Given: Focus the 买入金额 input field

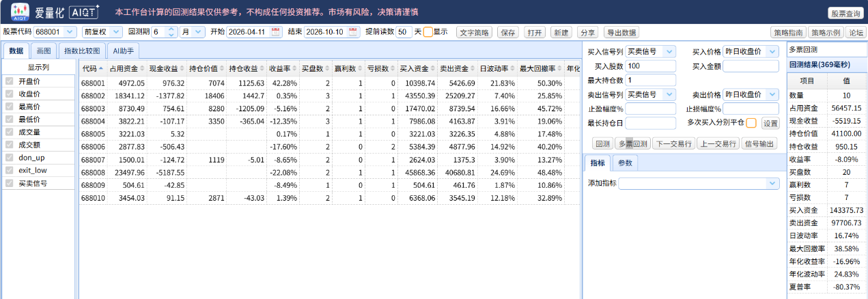Looking at the screenshot, I should [751, 66].
